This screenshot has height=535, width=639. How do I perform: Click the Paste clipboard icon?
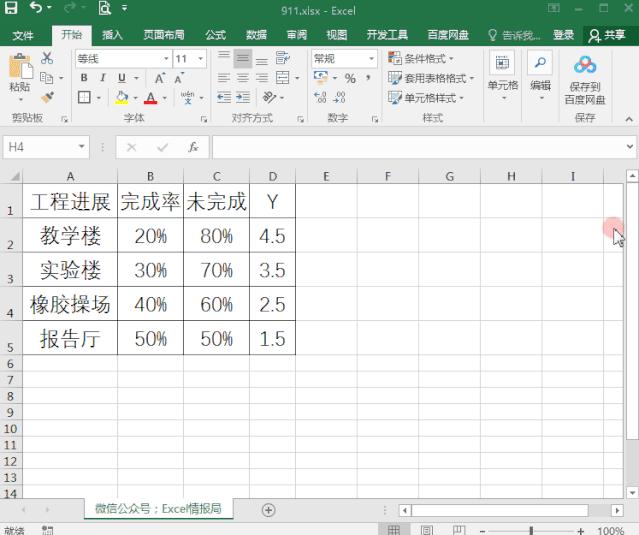[20, 66]
